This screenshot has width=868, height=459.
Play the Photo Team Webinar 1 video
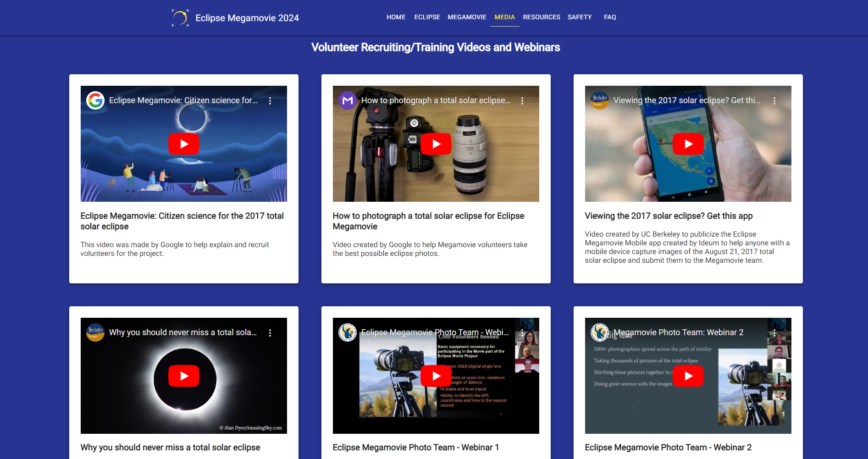pos(436,376)
